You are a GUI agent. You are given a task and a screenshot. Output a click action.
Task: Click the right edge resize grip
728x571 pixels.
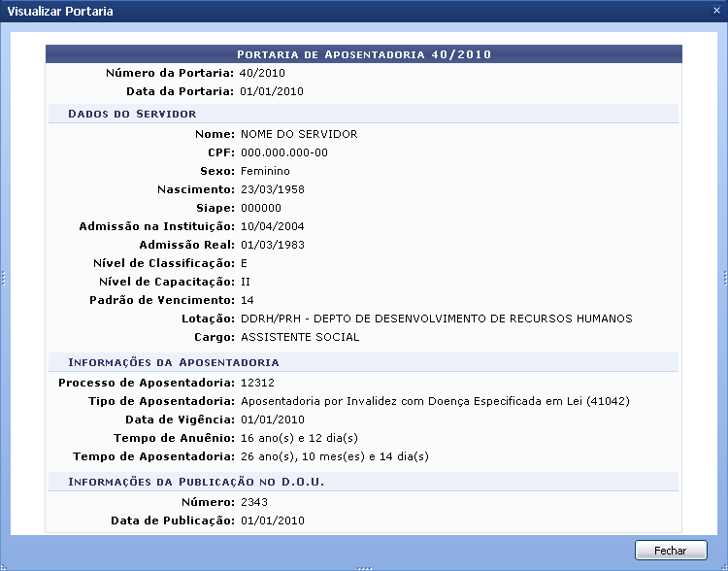click(724, 279)
